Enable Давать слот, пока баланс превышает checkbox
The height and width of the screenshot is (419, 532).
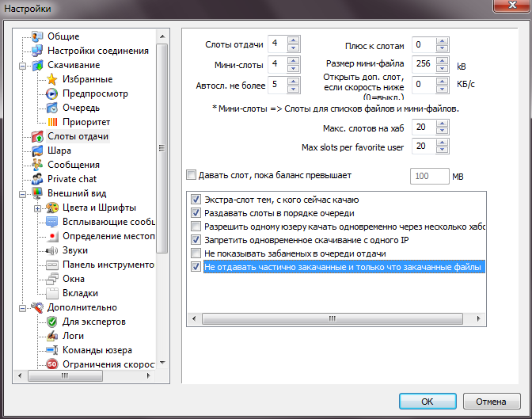[x=190, y=175]
